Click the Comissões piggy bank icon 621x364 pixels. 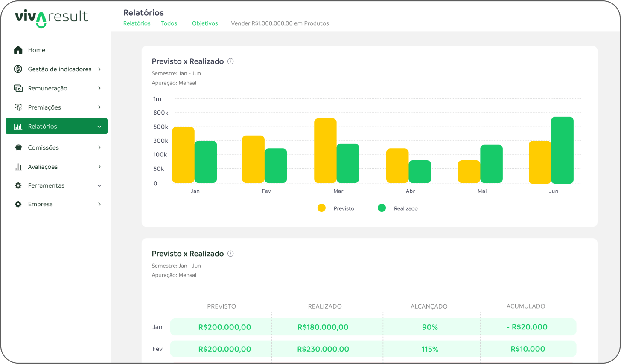[18, 147]
